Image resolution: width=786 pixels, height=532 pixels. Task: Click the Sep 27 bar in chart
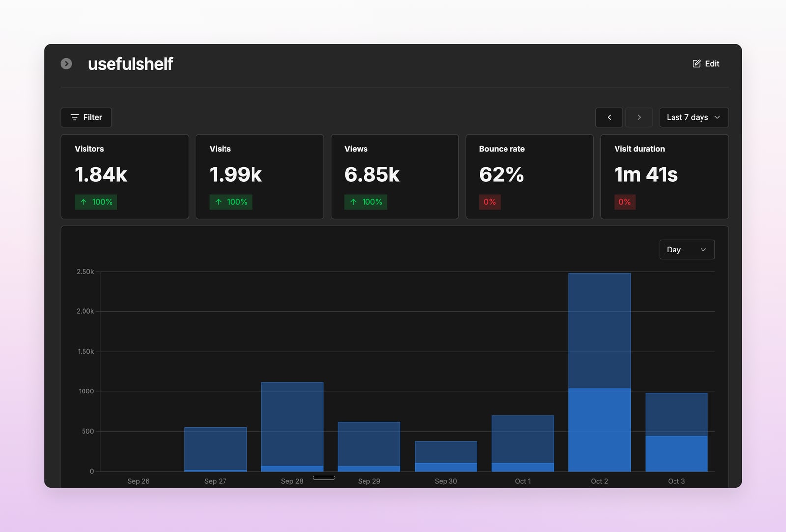tap(215, 449)
